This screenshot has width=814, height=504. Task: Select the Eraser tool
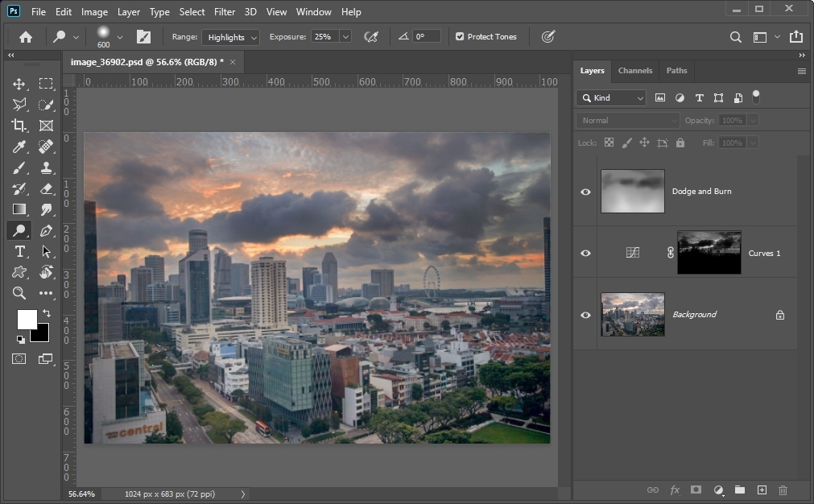click(46, 189)
